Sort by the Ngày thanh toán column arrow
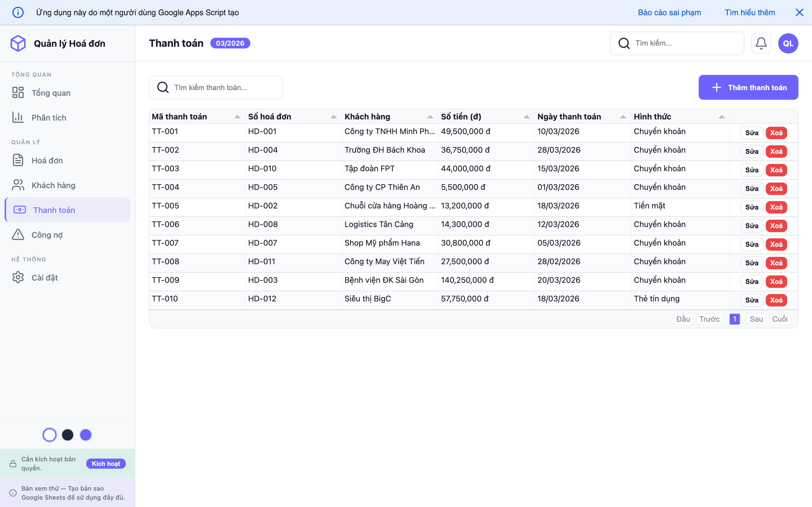Image resolution: width=812 pixels, height=507 pixels. click(x=623, y=117)
